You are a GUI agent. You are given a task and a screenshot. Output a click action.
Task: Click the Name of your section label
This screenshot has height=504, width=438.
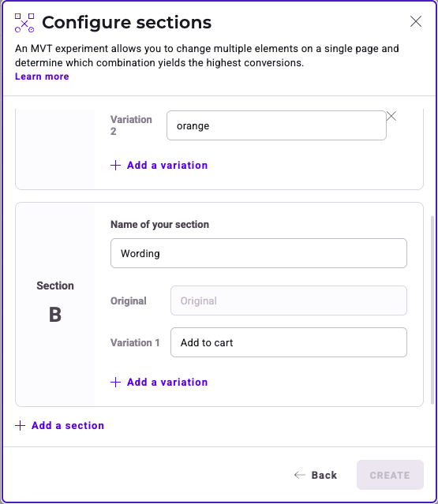[160, 224]
